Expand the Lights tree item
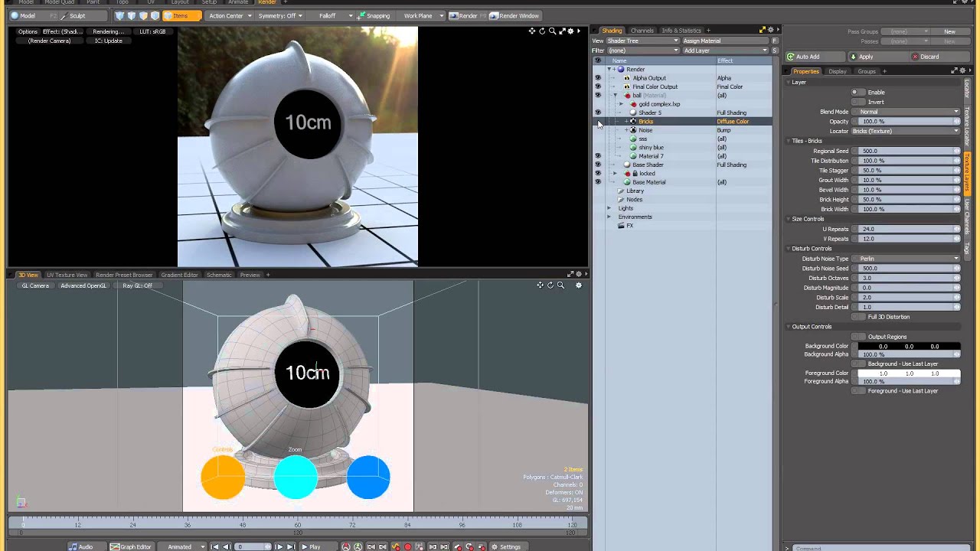Viewport: 980px width, 551px height. (609, 208)
